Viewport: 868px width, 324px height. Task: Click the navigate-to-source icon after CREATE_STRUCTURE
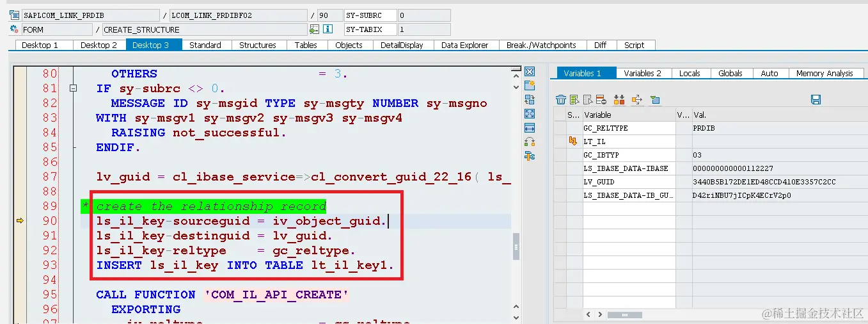314,29
